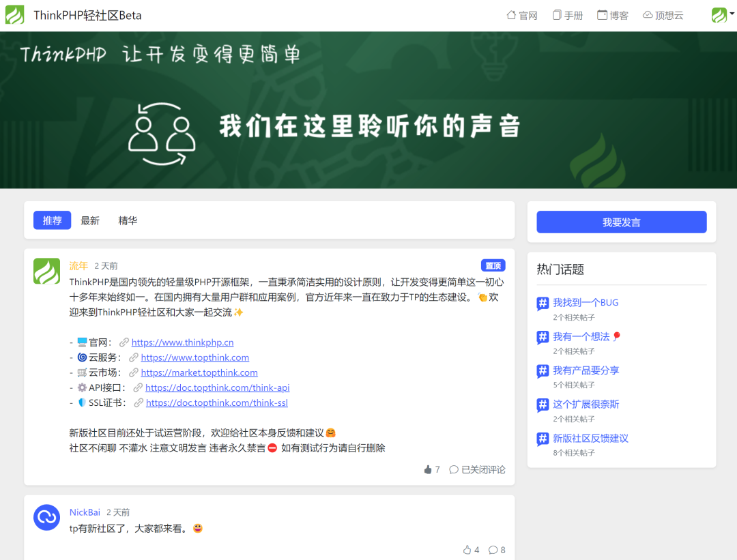737x560 pixels.
Task: Open the https://www.thinkphp.cn link
Action: (x=182, y=342)
